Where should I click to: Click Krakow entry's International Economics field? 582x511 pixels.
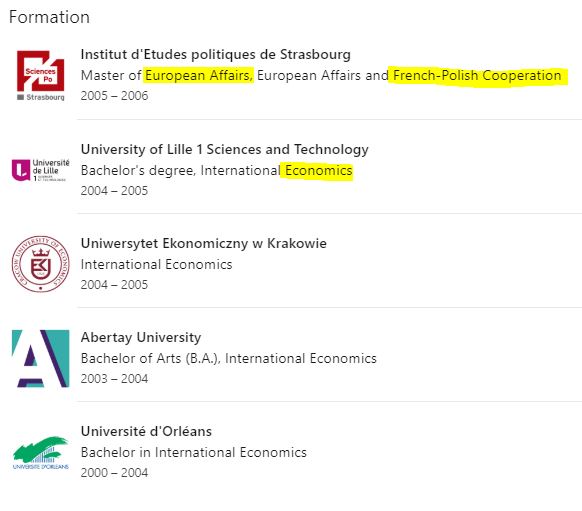tap(156, 265)
